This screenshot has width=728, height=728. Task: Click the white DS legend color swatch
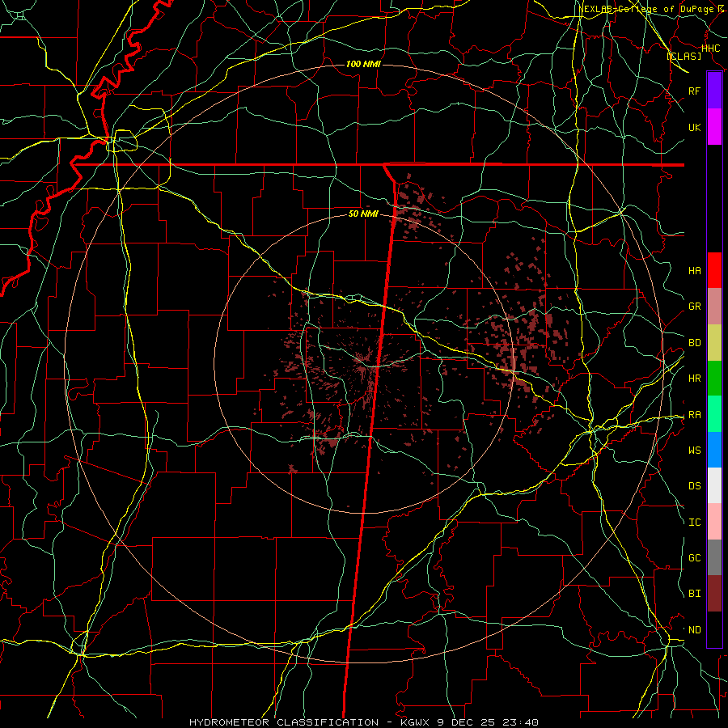coord(714,485)
